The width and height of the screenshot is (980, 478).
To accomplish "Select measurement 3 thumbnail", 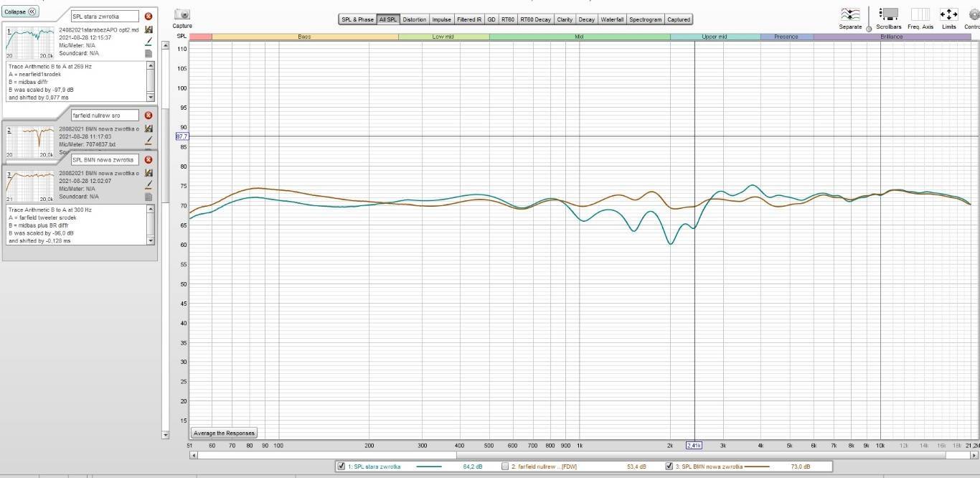I will [30, 186].
